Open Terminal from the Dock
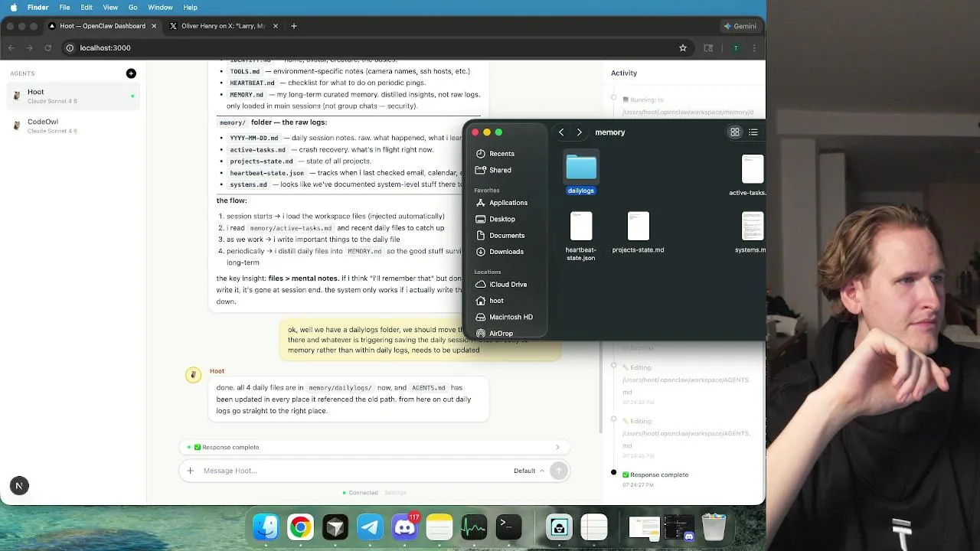 [508, 527]
